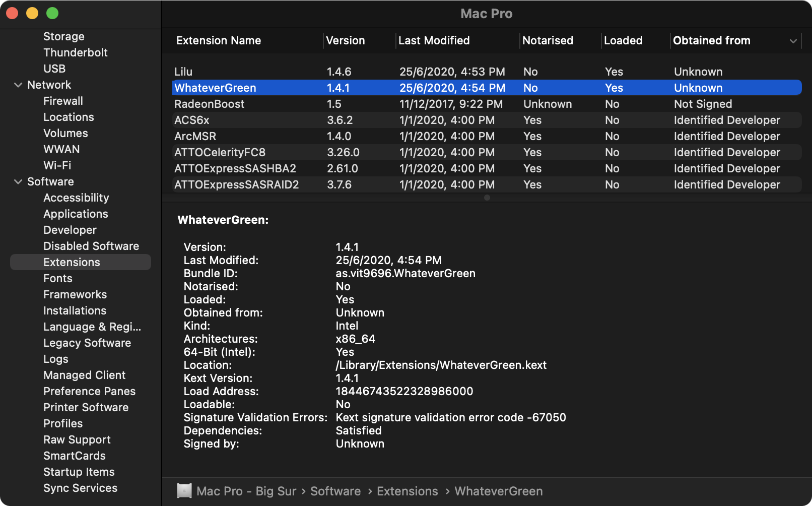Select the ArcMSR extension row
Image resolution: width=812 pixels, height=506 pixels.
[487, 136]
